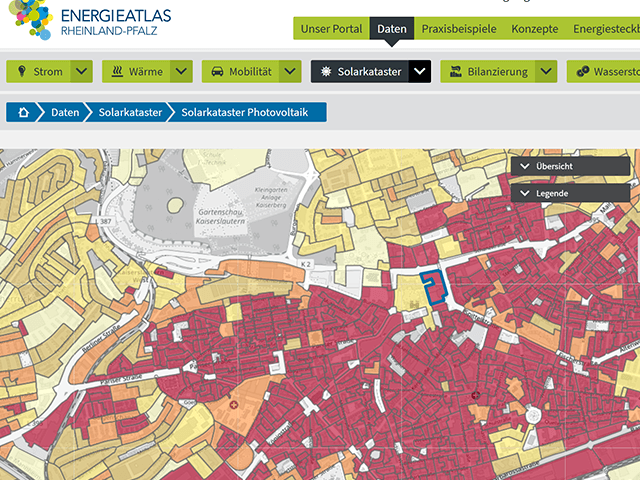Open the Solarkataster dropdown arrow
640x480 pixels.
pyautogui.click(x=420, y=72)
